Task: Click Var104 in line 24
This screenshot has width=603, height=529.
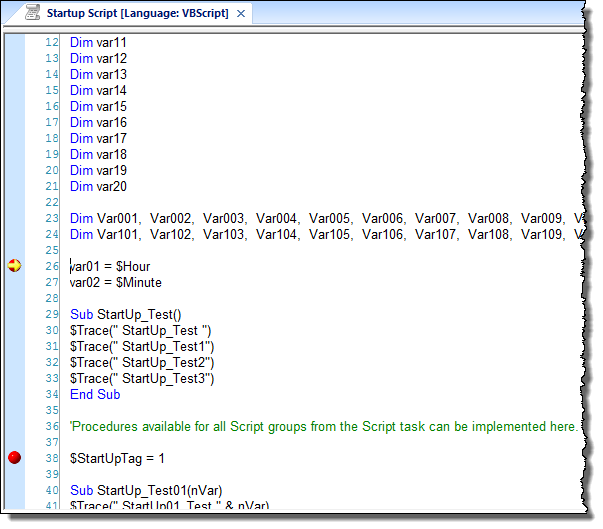Action: click(277, 235)
